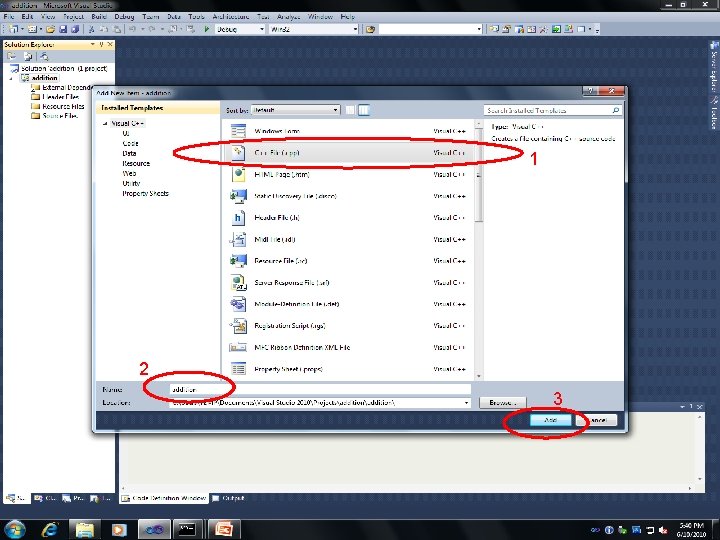Click the Add New Item toolbar icon
The height and width of the screenshot is (540, 720).
32,29
